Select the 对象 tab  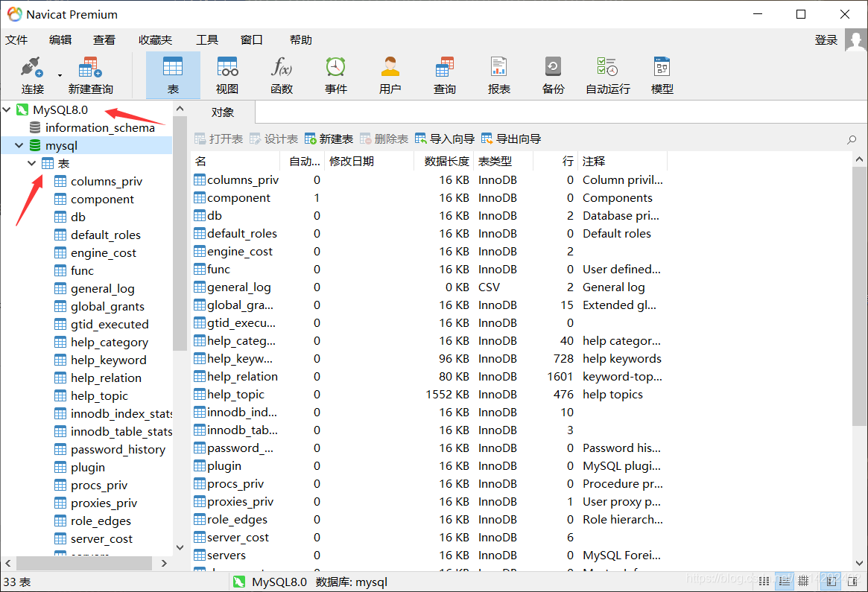[223, 112]
